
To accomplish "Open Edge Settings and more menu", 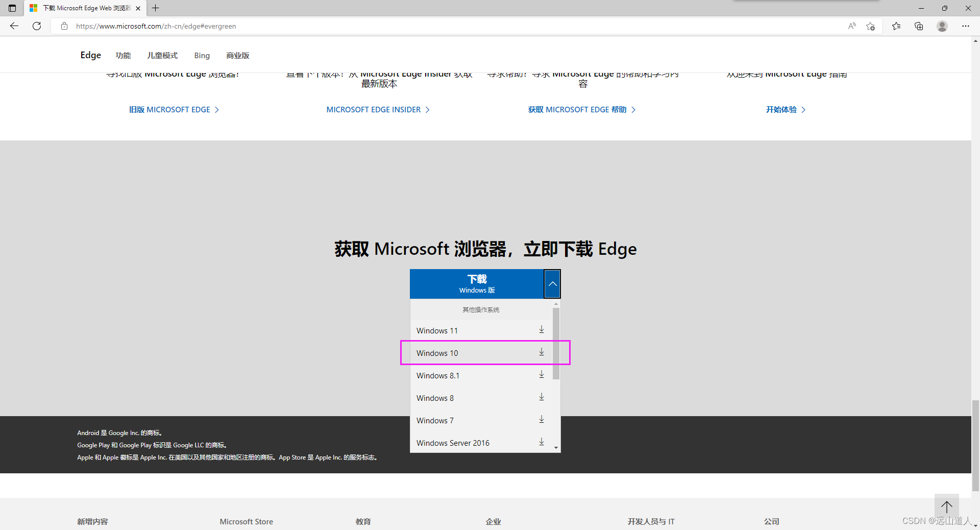I will coord(966,26).
